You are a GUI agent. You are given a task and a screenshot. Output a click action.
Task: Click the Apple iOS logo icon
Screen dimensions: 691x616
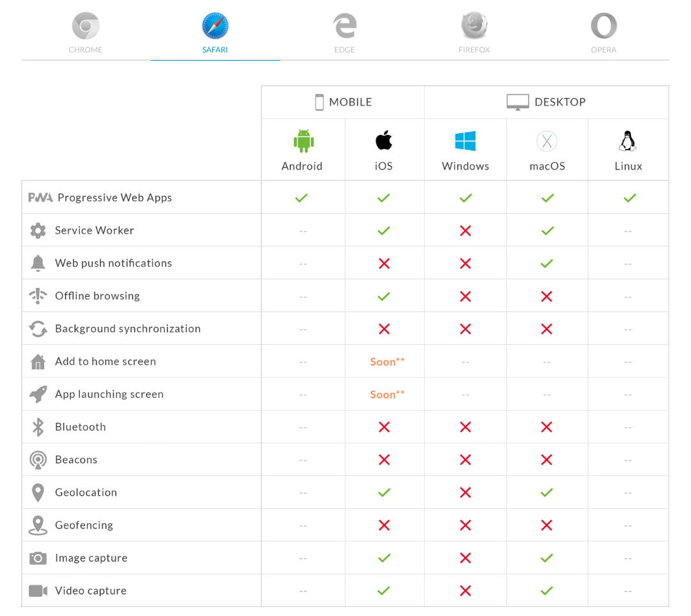coord(384,140)
